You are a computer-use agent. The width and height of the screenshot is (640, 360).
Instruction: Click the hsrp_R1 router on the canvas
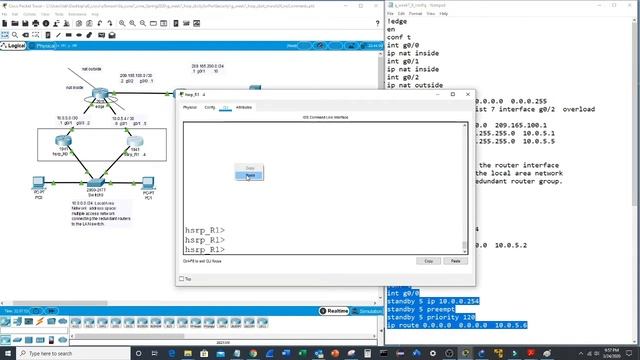[x=135, y=141]
